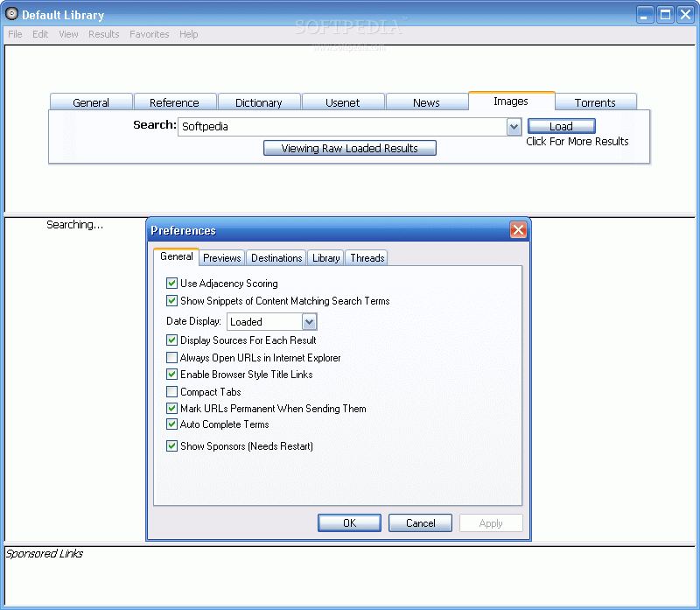The width and height of the screenshot is (700, 610).
Task: Click Cancel in Preferences dialog
Action: [x=420, y=522]
